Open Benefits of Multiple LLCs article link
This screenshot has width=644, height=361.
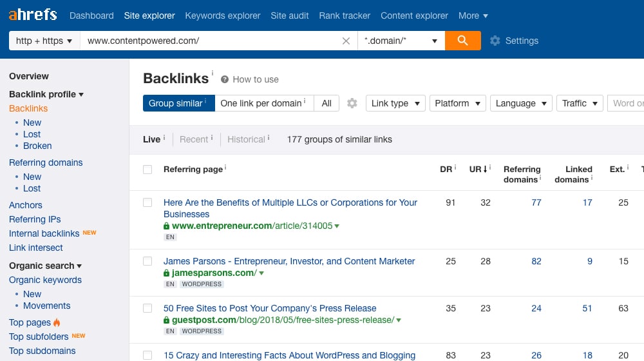tap(290, 208)
